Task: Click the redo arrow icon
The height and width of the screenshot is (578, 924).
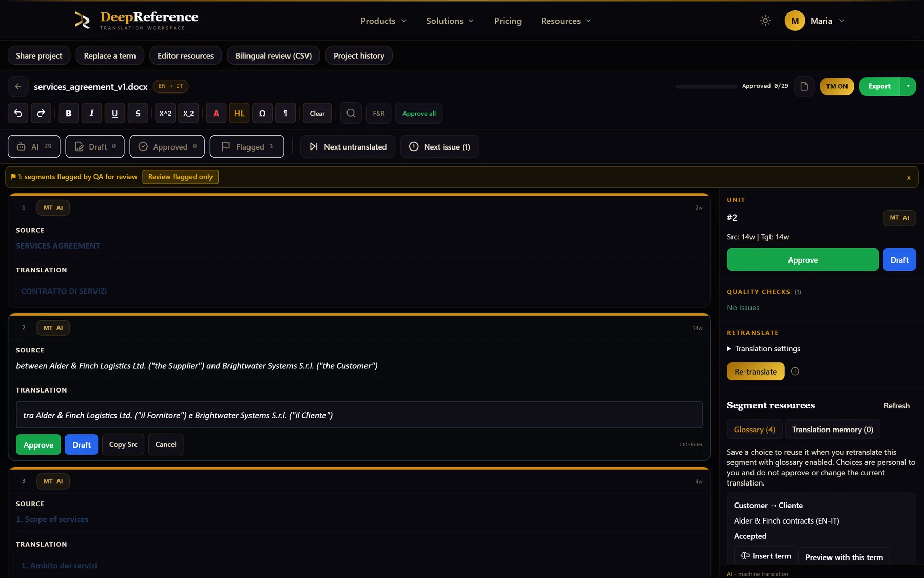Action: click(41, 113)
